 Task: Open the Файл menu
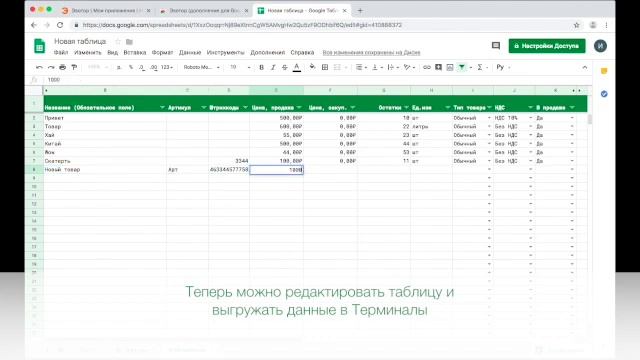click(61, 53)
